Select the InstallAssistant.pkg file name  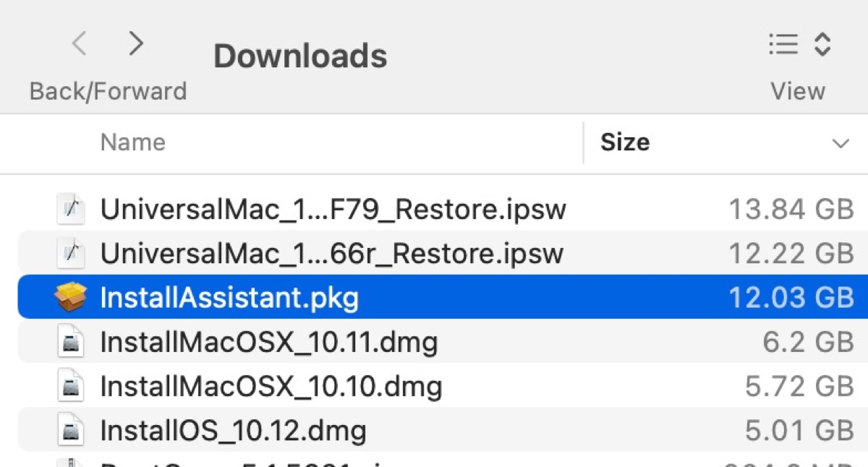tap(229, 297)
